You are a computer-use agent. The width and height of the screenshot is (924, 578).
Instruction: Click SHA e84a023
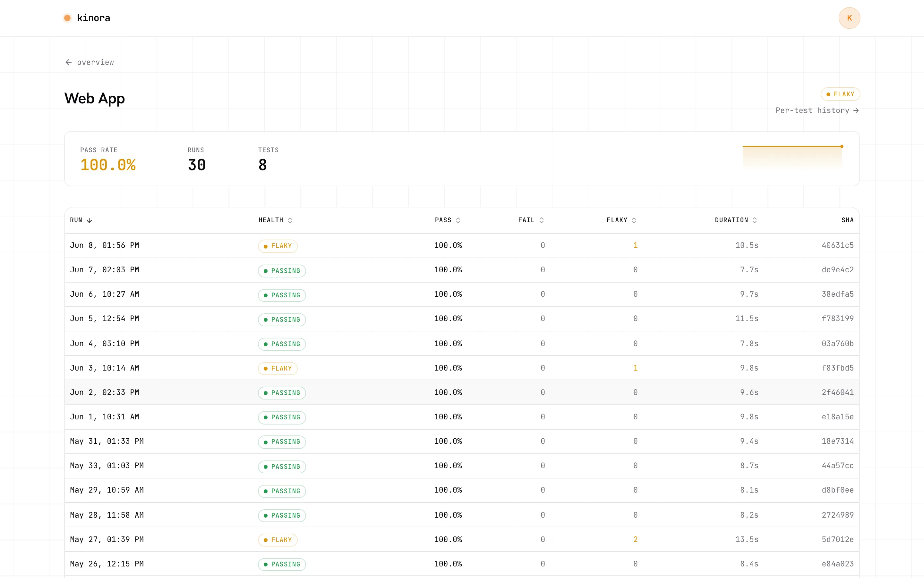838,564
